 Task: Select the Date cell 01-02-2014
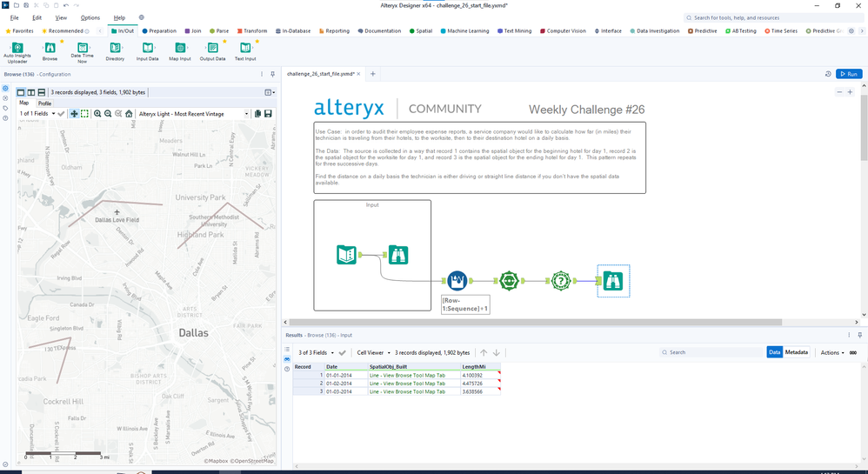tap(346, 384)
